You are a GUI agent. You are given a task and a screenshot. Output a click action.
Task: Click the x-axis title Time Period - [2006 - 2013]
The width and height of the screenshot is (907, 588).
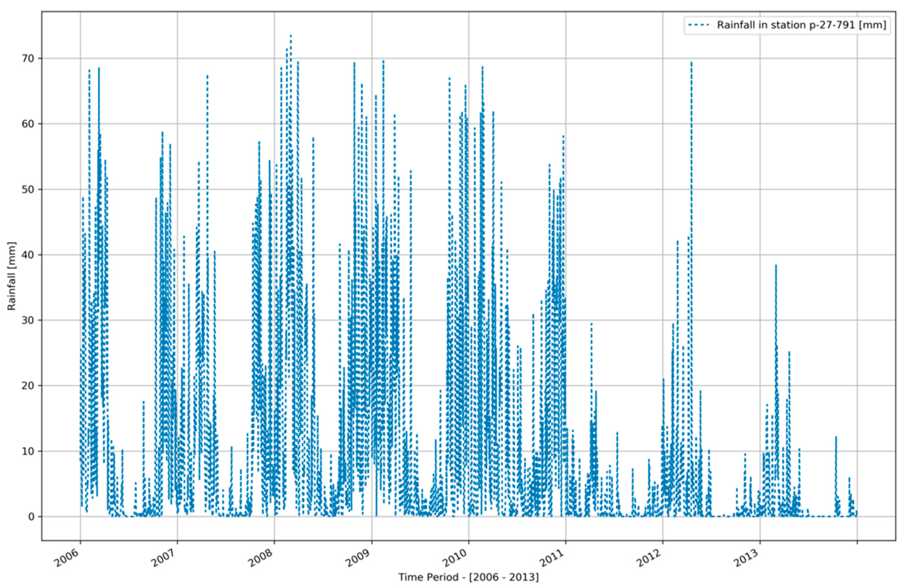click(x=468, y=577)
